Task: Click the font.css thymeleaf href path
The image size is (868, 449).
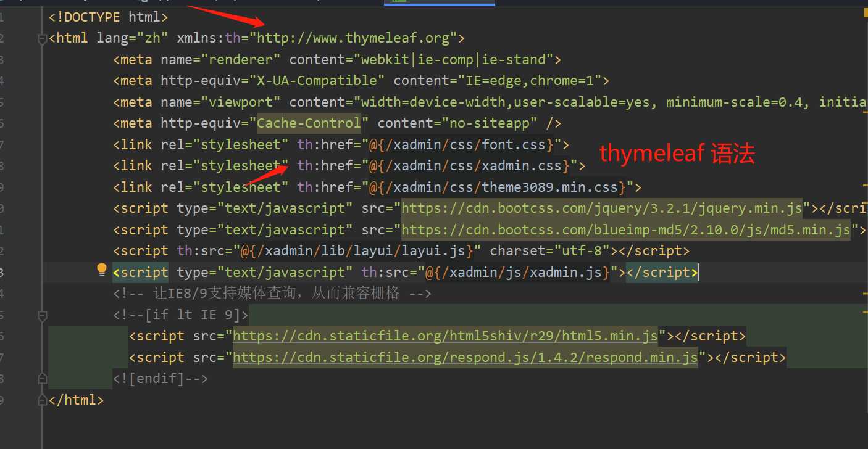Action: click(x=461, y=145)
